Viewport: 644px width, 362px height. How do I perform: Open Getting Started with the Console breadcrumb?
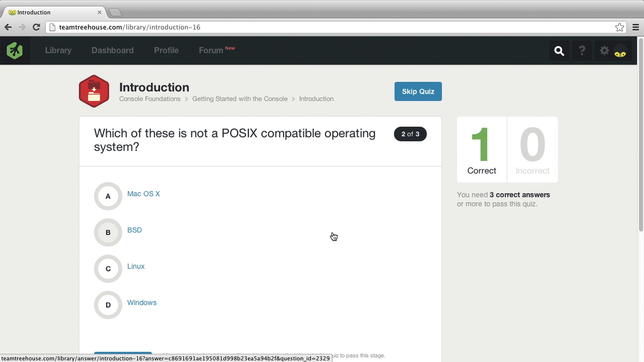pos(240,99)
